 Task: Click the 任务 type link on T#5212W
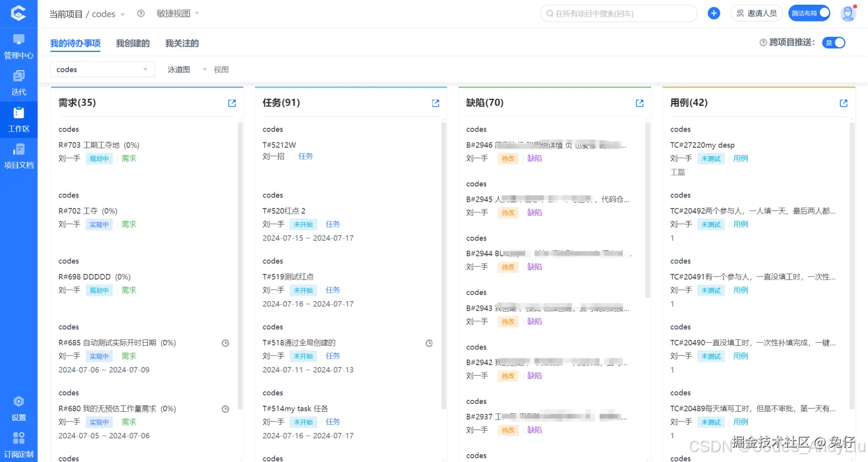coord(305,156)
